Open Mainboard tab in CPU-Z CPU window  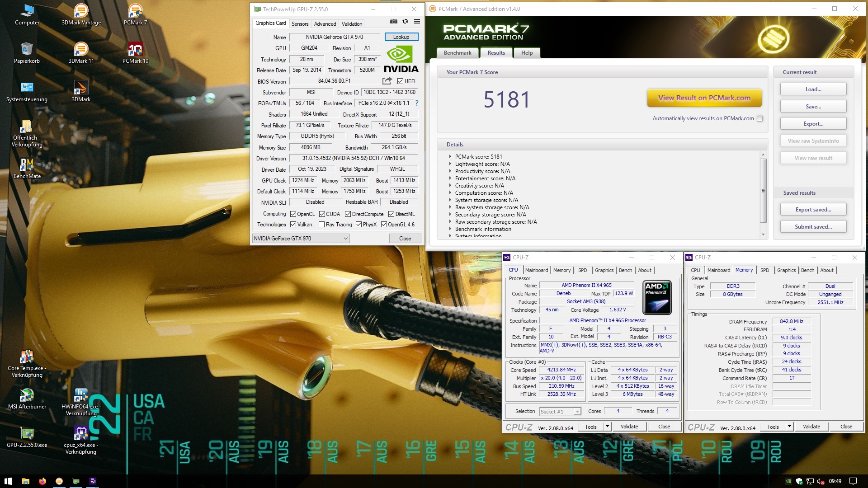click(537, 270)
